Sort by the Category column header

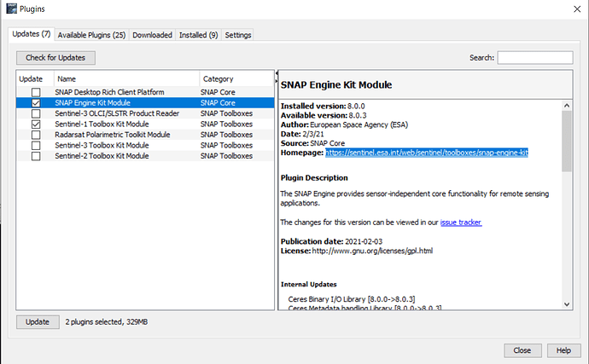pos(236,79)
